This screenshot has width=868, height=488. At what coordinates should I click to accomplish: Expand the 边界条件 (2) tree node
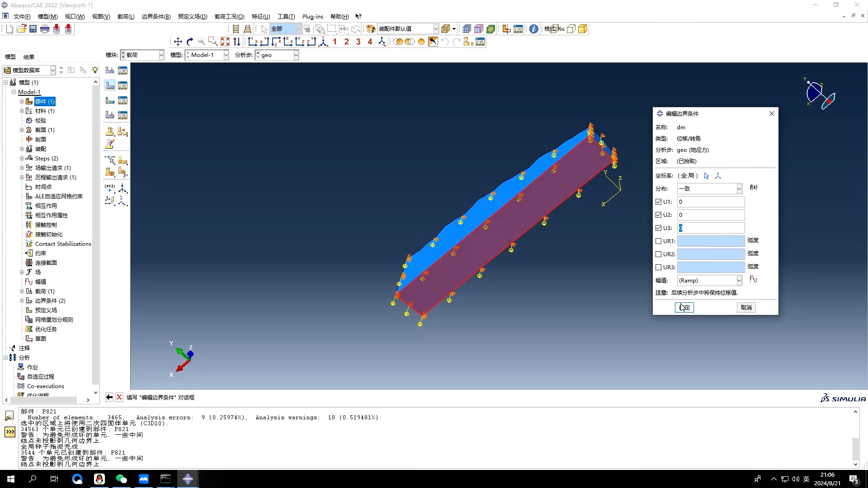pyautogui.click(x=22, y=301)
